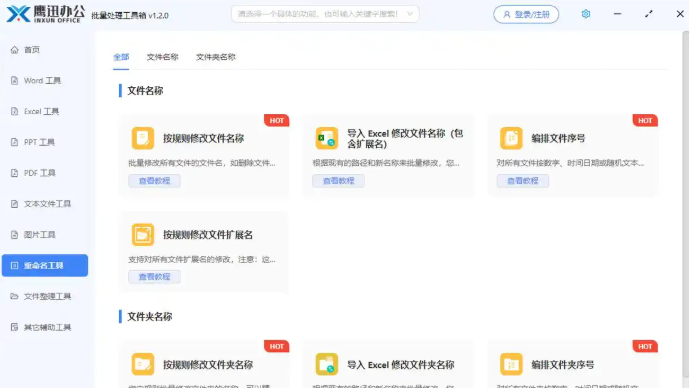The width and height of the screenshot is (689, 388).
Task: Click the 按规则修改文件名称 card icon
Action: (x=143, y=138)
